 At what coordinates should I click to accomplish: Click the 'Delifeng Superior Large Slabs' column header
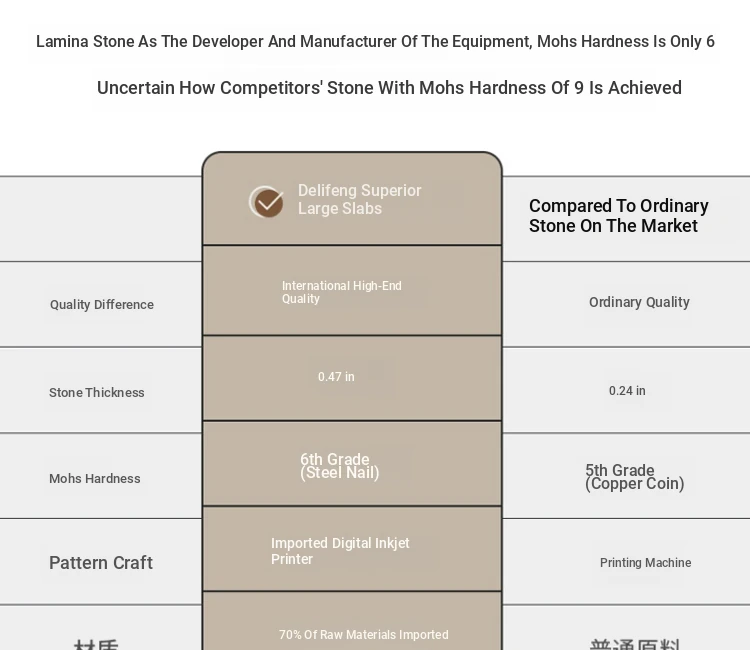359,200
